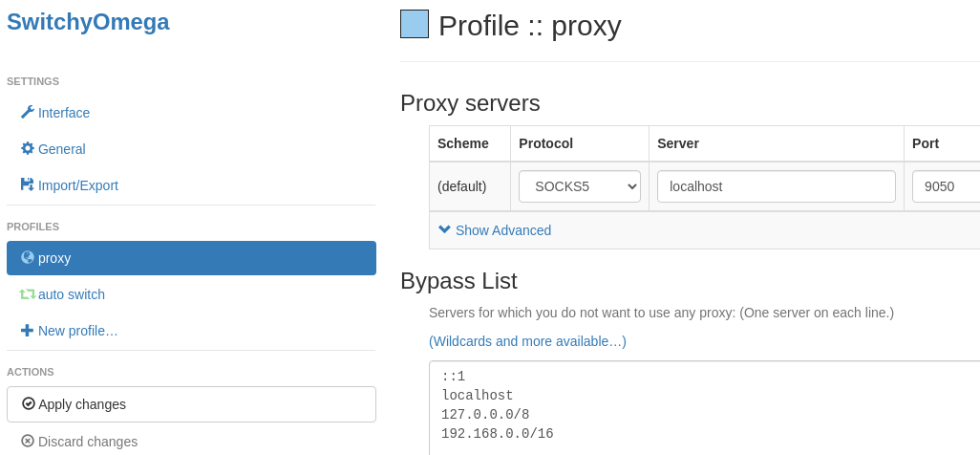Click the blue profile color swatch
Image resolution: width=980 pixels, height=455 pixels.
[415, 24]
